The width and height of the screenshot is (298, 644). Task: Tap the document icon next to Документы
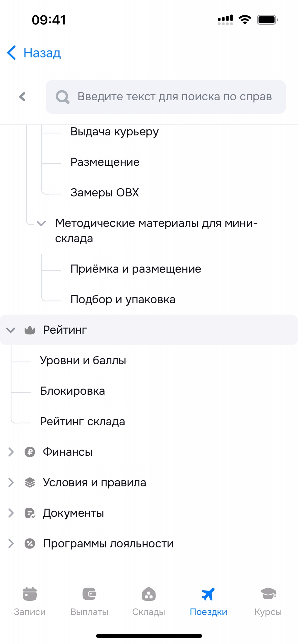30,513
